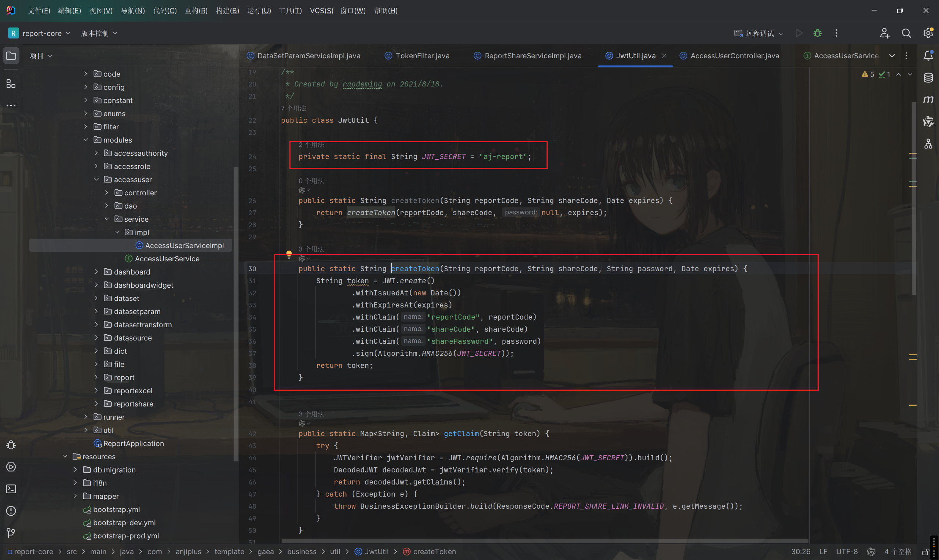939x560 pixels.
Task: Click the 30:26 cursor position indicator
Action: coord(800,552)
